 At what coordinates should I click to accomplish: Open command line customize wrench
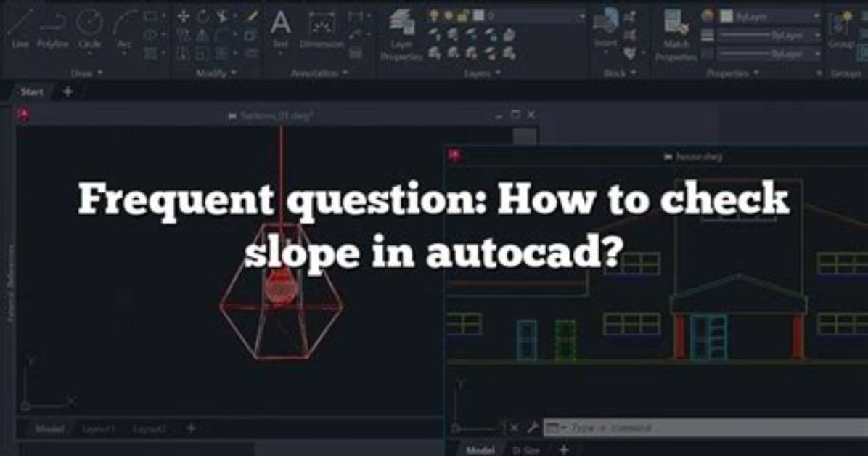tap(532, 428)
